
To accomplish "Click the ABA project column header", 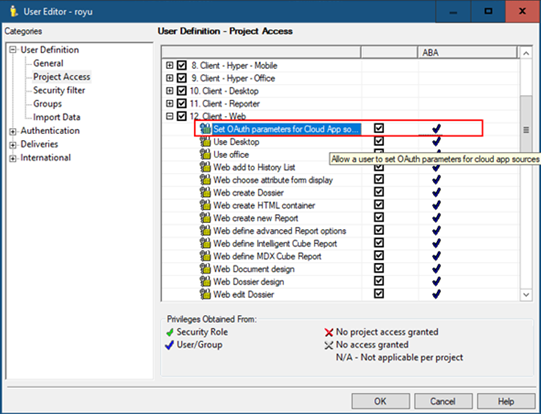I will pos(468,52).
